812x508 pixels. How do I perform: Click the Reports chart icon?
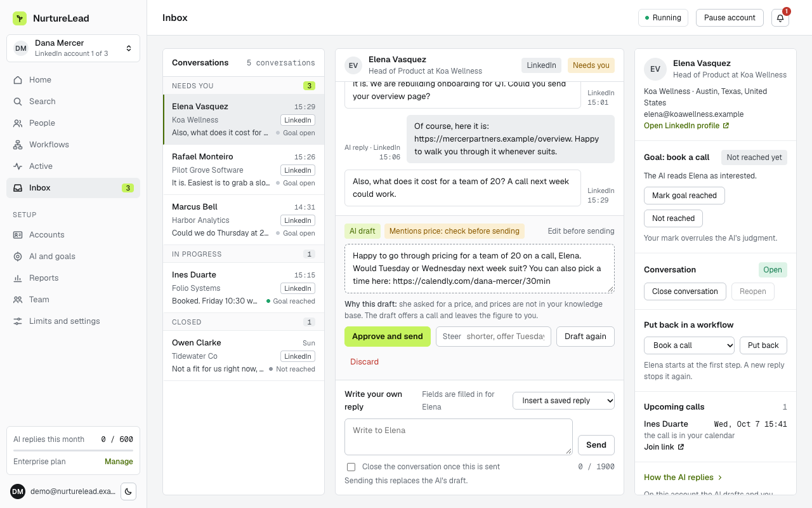point(18,278)
